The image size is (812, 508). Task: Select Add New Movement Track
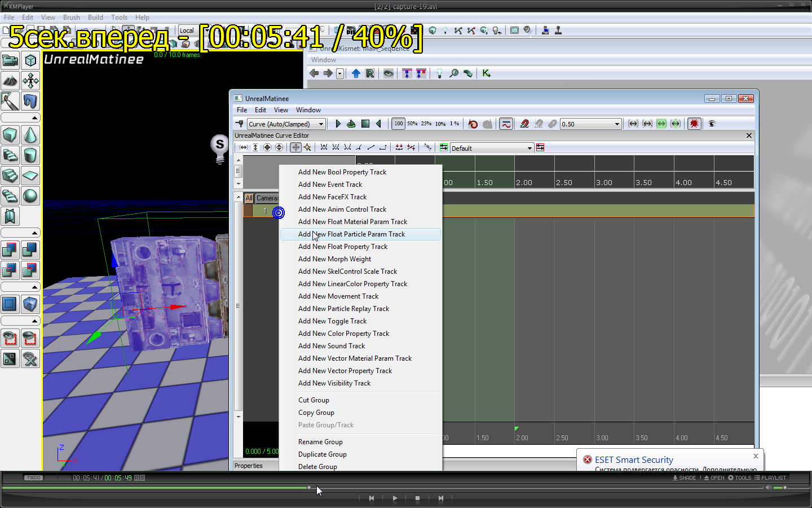click(x=361, y=296)
